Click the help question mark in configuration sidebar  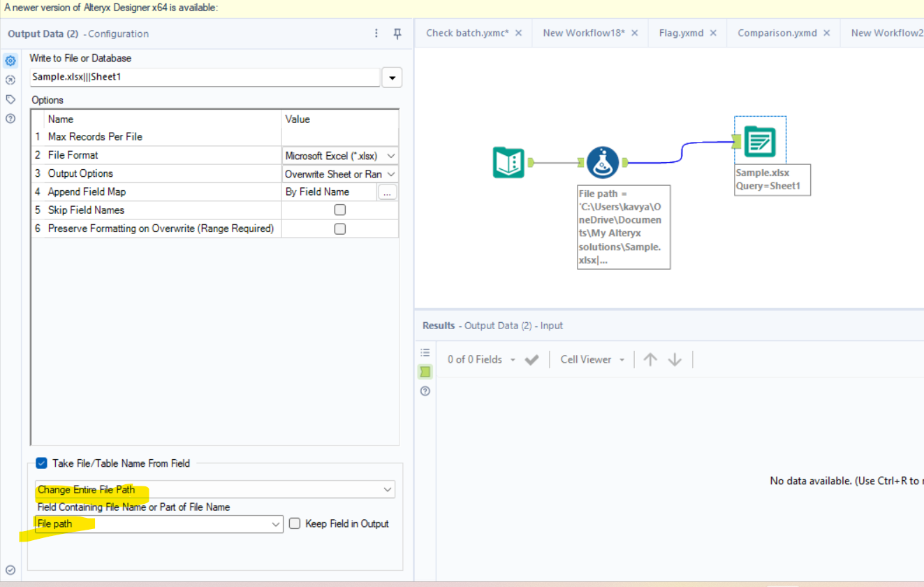pos(10,119)
